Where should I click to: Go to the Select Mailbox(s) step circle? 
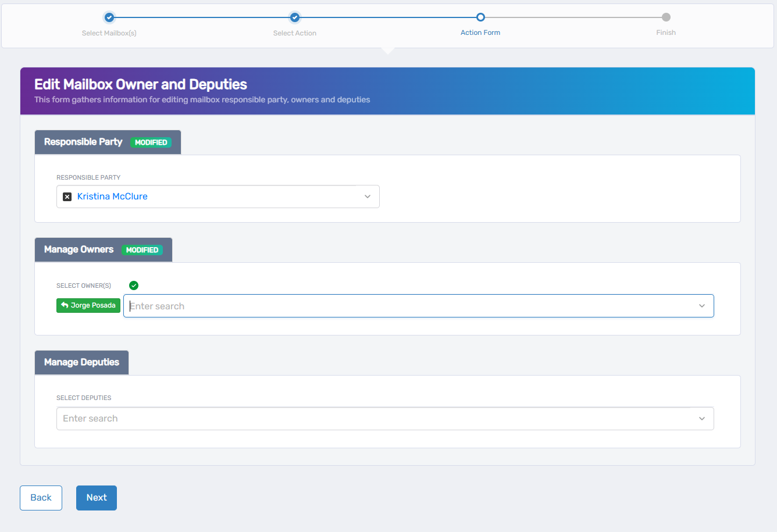tap(109, 17)
